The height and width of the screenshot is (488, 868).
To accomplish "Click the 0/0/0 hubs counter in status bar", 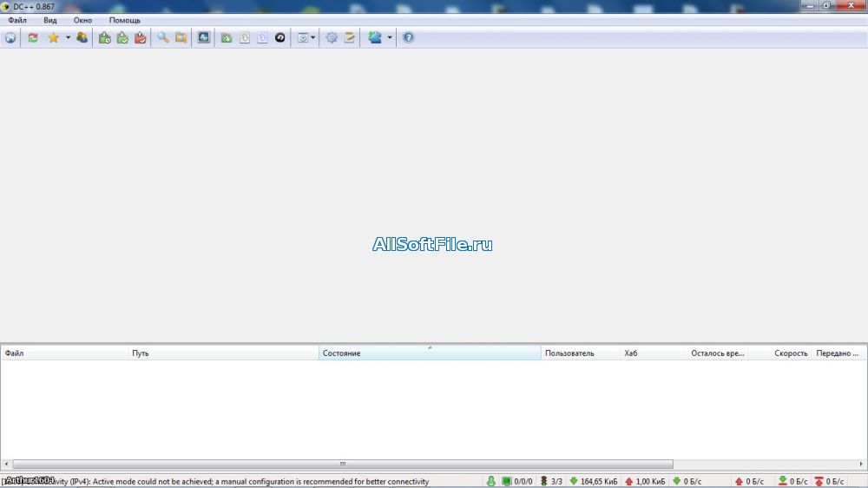I will point(517,481).
